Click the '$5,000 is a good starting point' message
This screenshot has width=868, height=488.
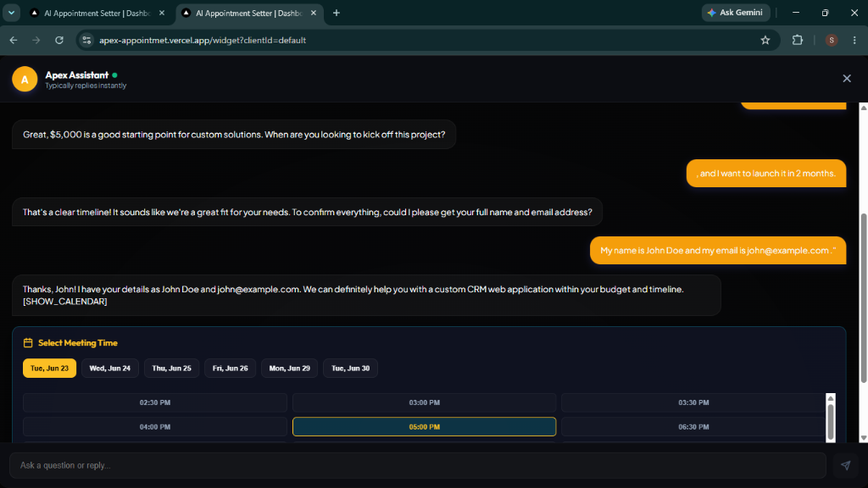coord(234,135)
